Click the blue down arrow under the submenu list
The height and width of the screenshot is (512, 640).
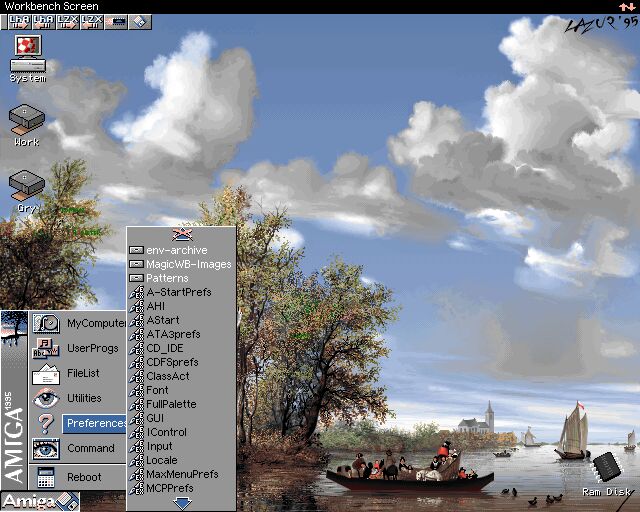(182, 503)
